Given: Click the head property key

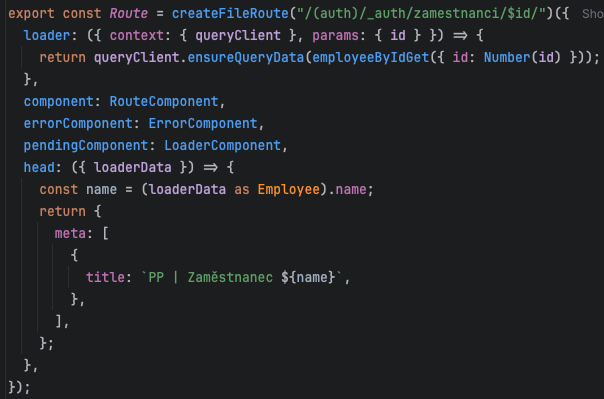Looking at the screenshot, I should coord(39,168).
